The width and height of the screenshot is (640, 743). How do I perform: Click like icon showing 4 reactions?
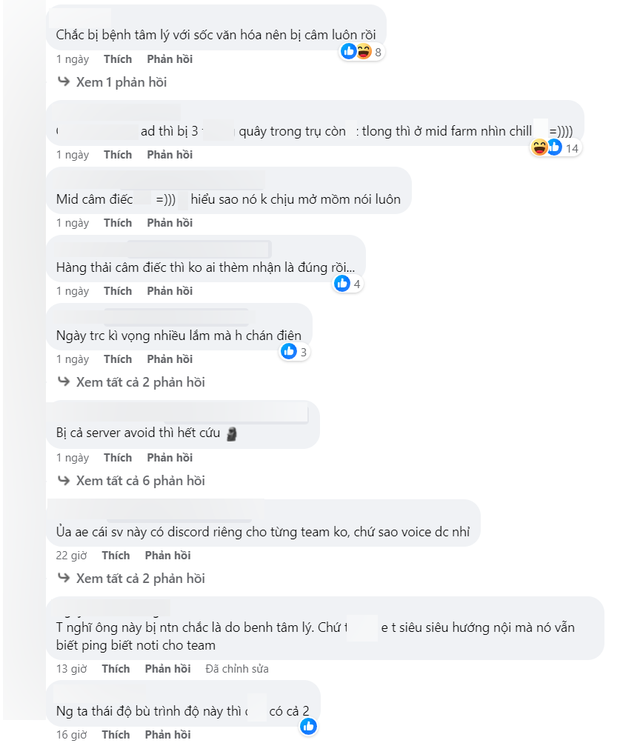343,284
